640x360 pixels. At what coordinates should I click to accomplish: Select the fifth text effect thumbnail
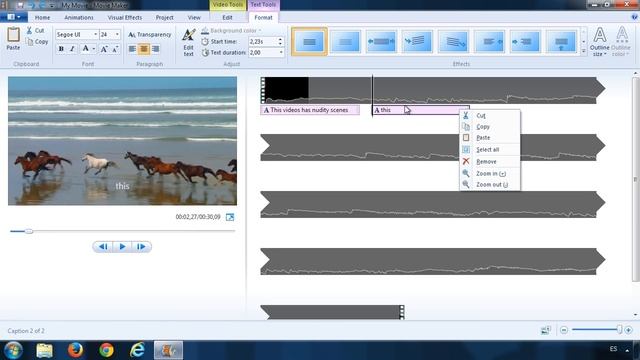coord(453,41)
